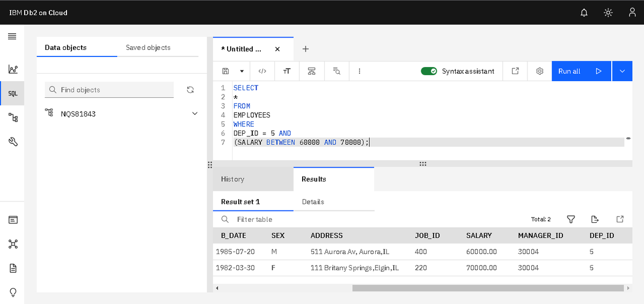
Task: Open the notifications bell
Action: click(584, 12)
